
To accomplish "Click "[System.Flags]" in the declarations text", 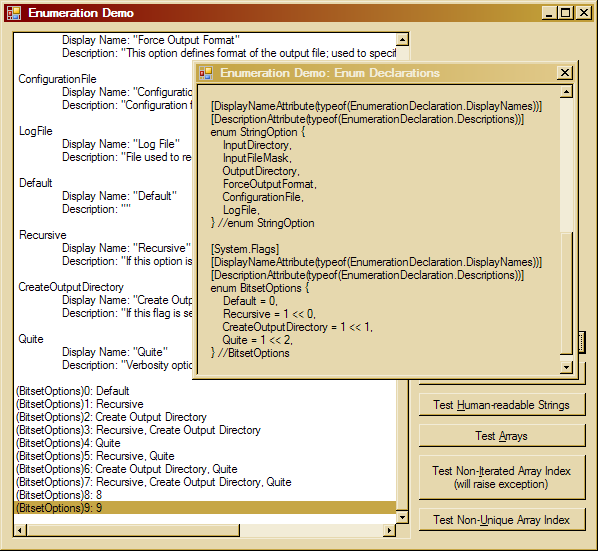I will click(245, 249).
